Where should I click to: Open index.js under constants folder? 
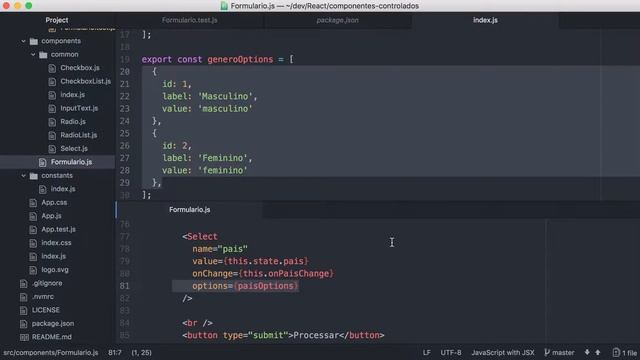click(63, 189)
